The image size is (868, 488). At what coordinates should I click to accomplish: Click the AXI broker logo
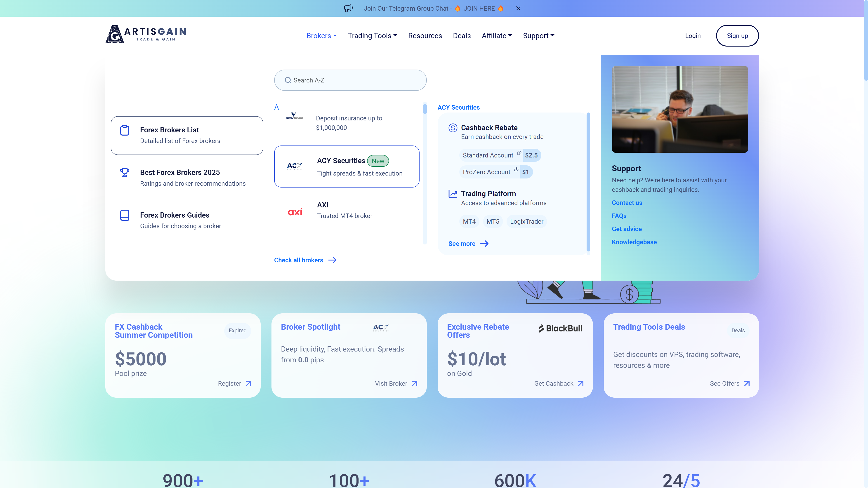click(295, 212)
